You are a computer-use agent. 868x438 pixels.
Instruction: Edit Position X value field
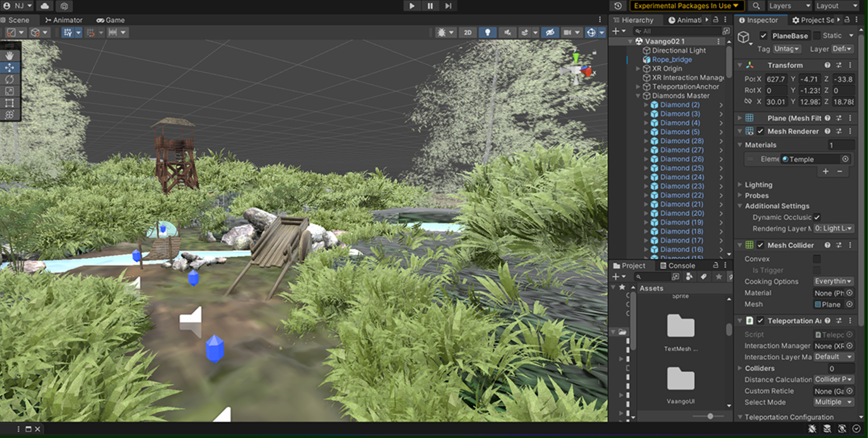tap(776, 79)
